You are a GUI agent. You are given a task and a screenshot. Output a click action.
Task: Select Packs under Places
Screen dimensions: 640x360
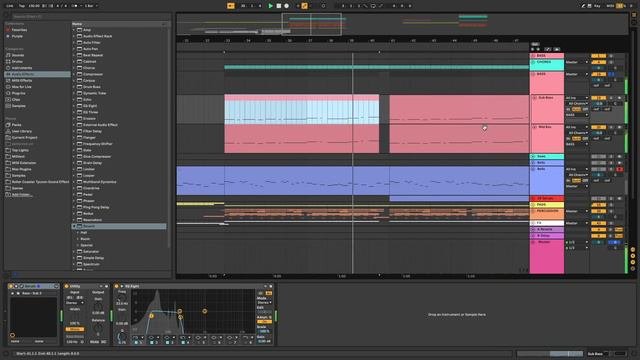tap(16, 125)
